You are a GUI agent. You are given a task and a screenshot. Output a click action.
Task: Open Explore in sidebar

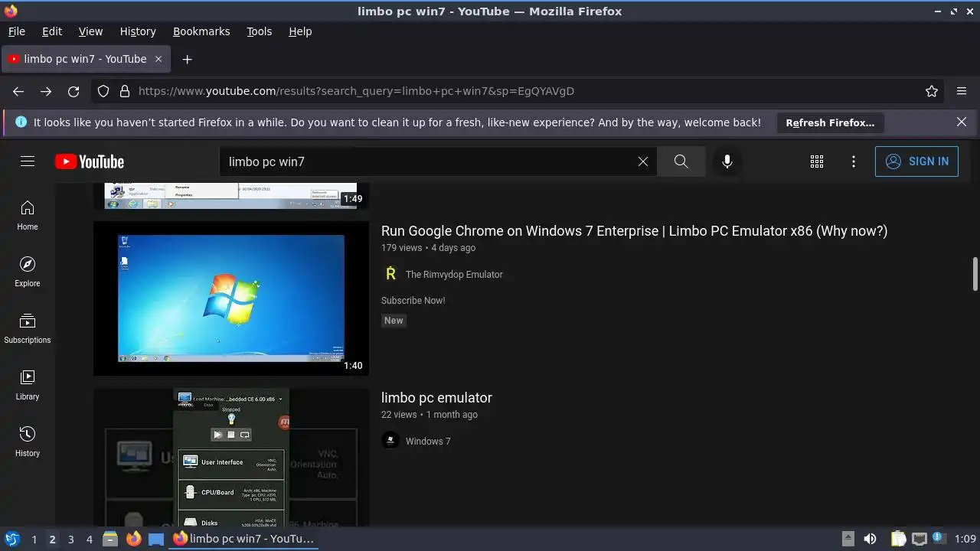28,272
